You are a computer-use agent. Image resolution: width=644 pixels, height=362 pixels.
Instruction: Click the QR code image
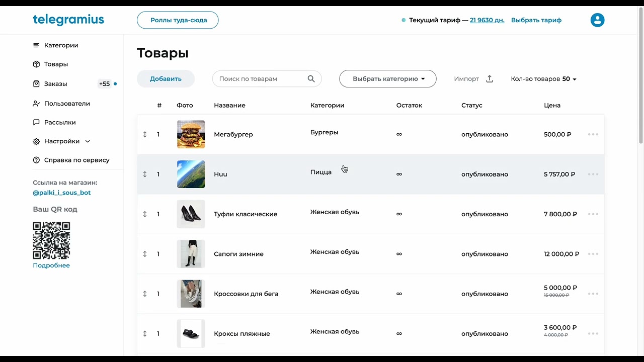51,240
